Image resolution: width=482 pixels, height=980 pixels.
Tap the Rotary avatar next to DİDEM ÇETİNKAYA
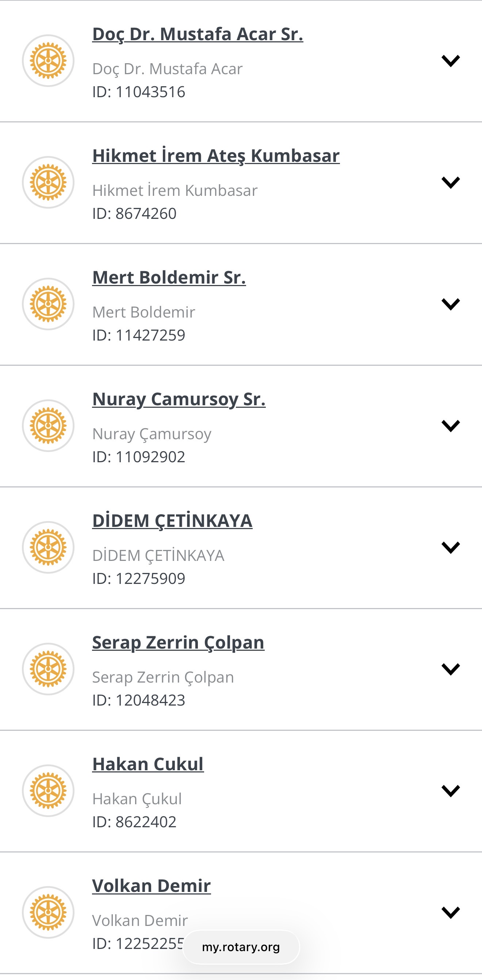pos(48,547)
